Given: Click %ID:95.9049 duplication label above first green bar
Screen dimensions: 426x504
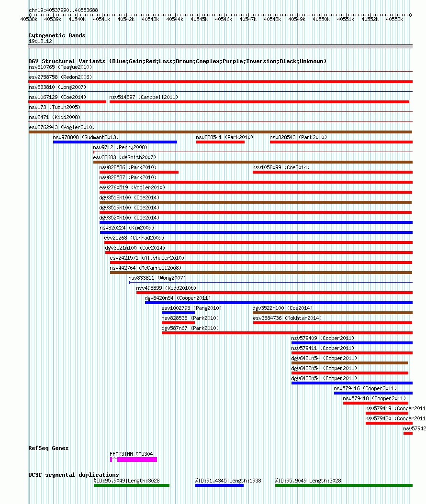Looking at the screenshot, I should pos(126,481).
